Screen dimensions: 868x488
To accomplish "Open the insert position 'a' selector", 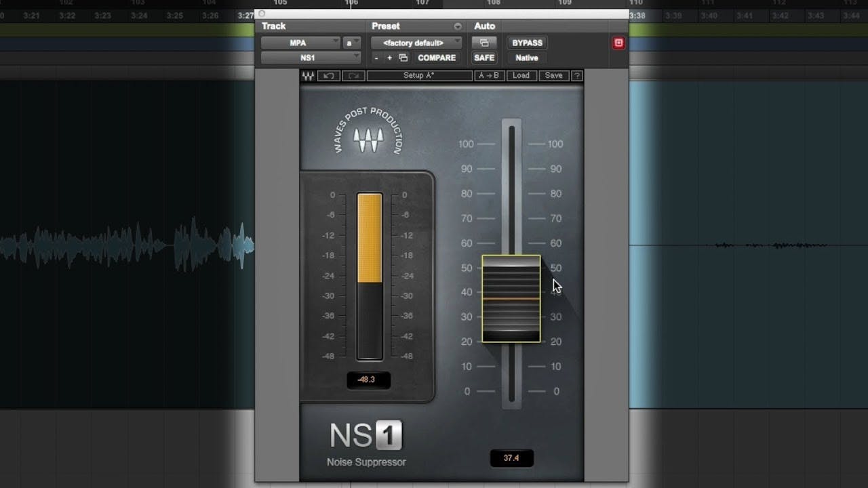I will pos(352,43).
